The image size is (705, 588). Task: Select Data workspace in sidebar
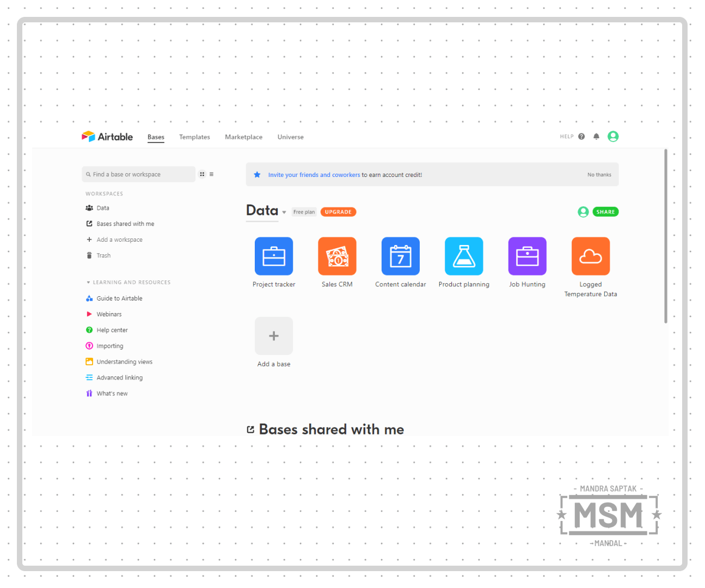click(x=103, y=208)
